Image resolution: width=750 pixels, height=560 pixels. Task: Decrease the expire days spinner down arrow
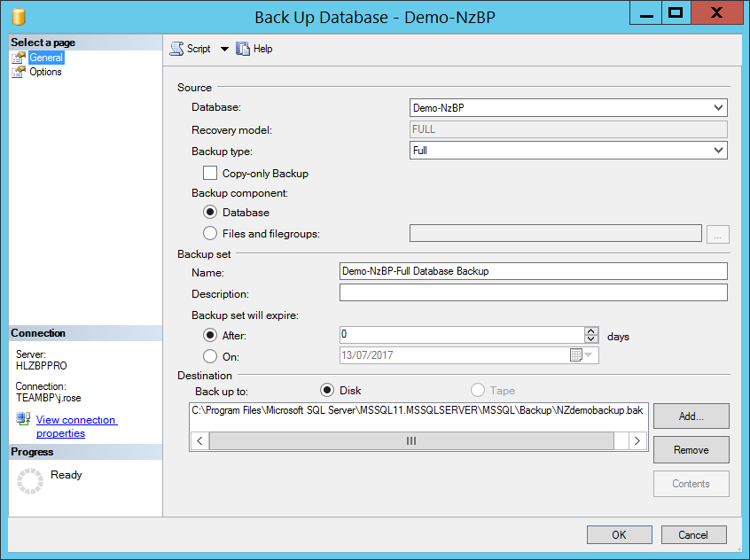[x=591, y=338]
